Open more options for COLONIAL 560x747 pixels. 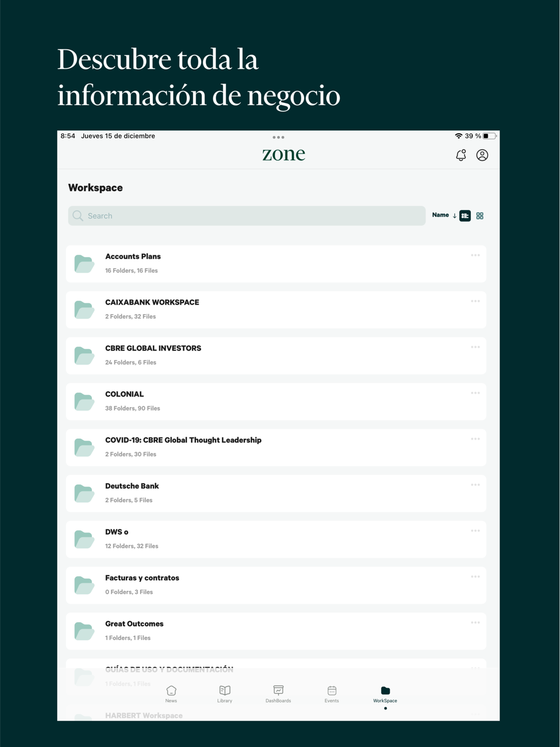pyautogui.click(x=475, y=393)
